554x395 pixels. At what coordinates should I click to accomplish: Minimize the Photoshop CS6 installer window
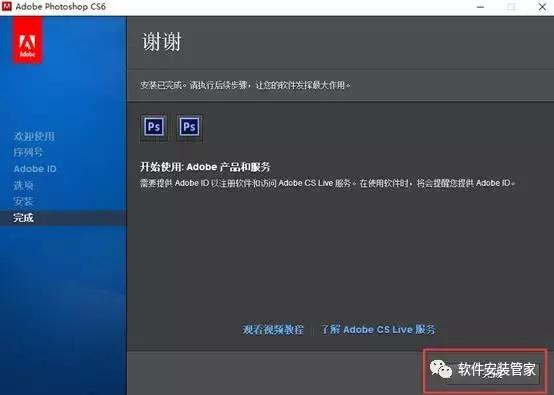click(481, 7)
